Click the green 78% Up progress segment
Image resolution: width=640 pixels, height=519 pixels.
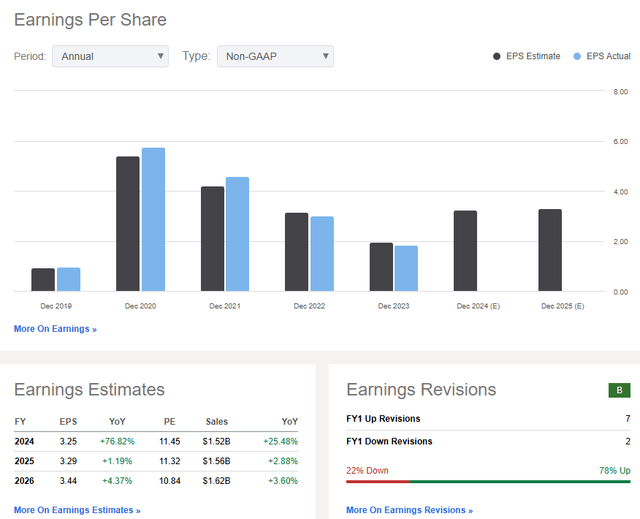coord(520,482)
